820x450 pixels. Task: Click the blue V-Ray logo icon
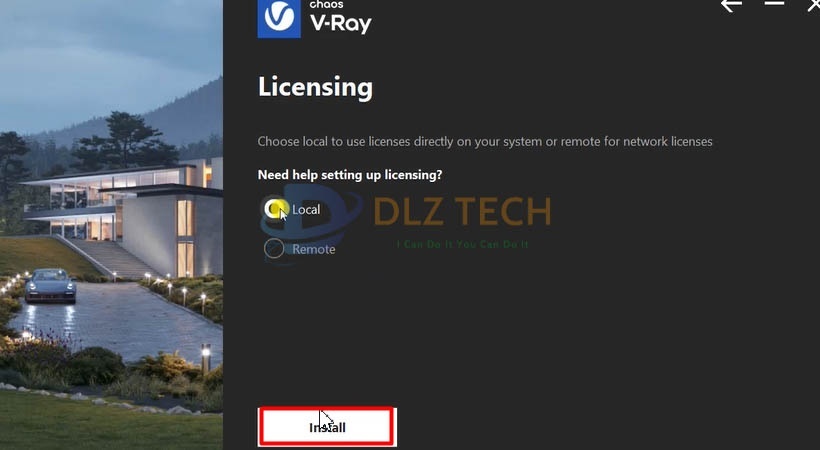click(x=279, y=18)
